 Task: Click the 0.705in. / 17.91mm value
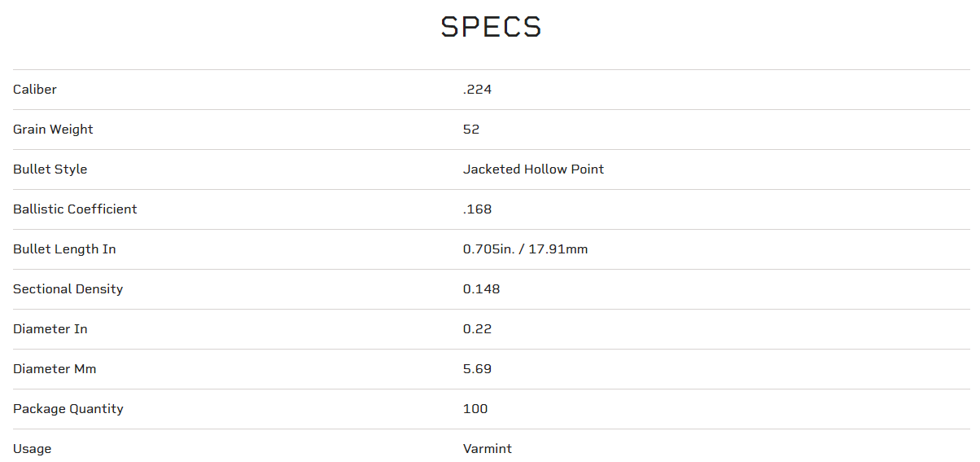[x=525, y=249]
